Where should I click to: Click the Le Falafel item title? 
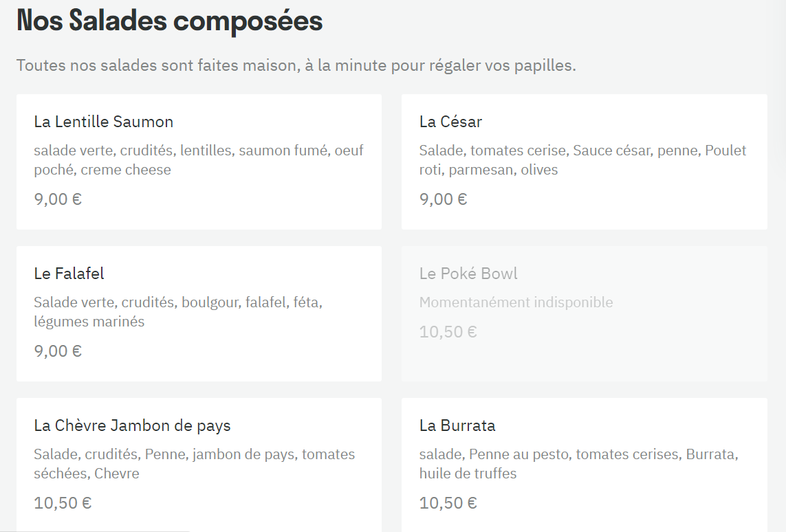tap(69, 274)
